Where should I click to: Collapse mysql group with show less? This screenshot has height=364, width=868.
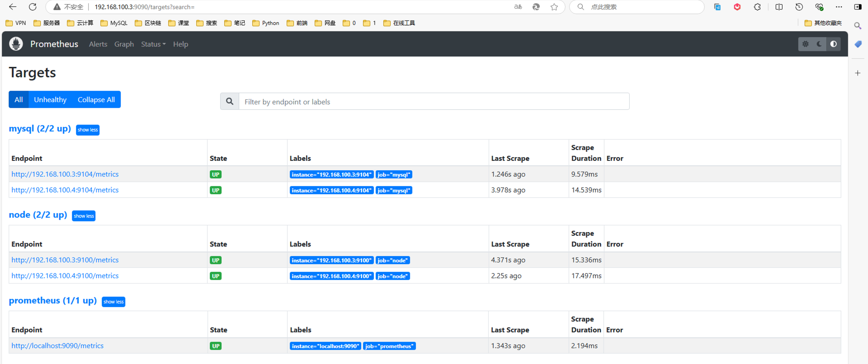coord(88,130)
